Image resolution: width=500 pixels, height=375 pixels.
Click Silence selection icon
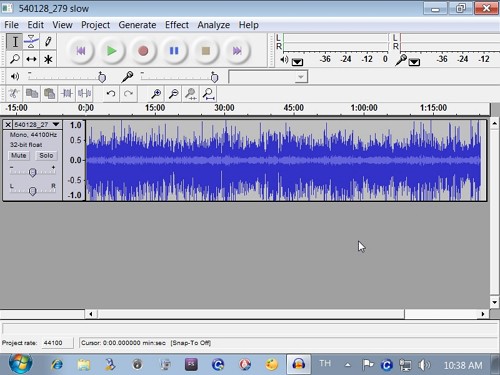(84, 94)
